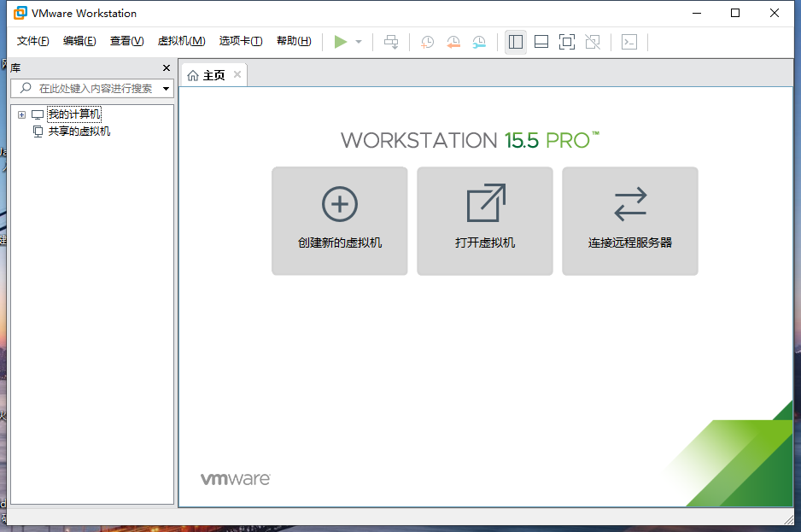Open the 选项卡(T) menu
Viewport: 801px width, 532px height.
pyautogui.click(x=241, y=41)
